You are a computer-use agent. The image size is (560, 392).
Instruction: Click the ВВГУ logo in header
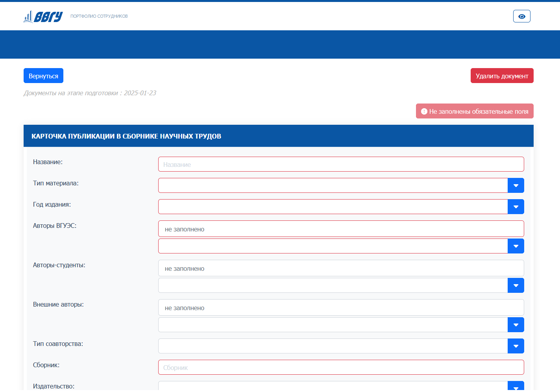(43, 17)
